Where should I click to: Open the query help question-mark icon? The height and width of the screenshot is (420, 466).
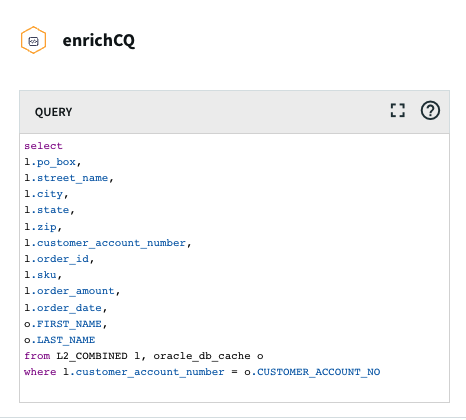pyautogui.click(x=430, y=110)
